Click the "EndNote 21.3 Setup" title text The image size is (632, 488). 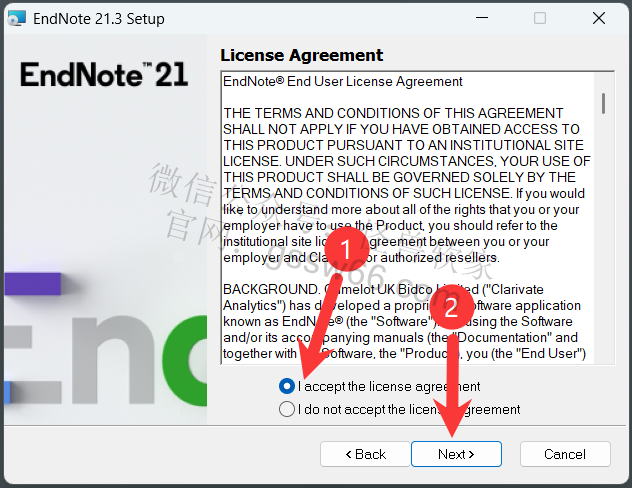[x=99, y=19]
